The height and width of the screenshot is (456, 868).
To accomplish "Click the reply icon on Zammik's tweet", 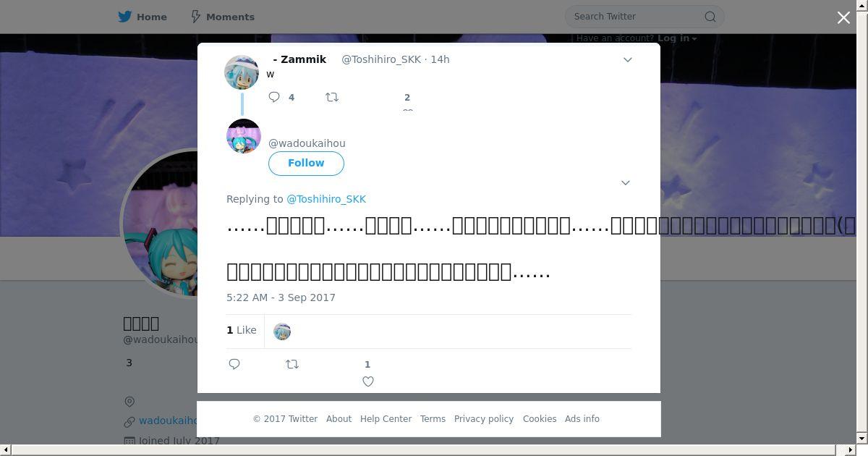I will (274, 97).
